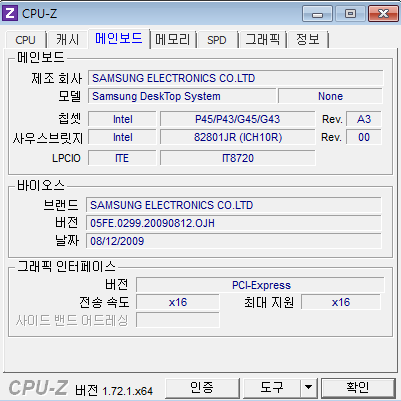Click the BIOS 브랜드 SAMSUNG ELECTRONICS field
Screen dimensions: 401x401
tap(234, 205)
